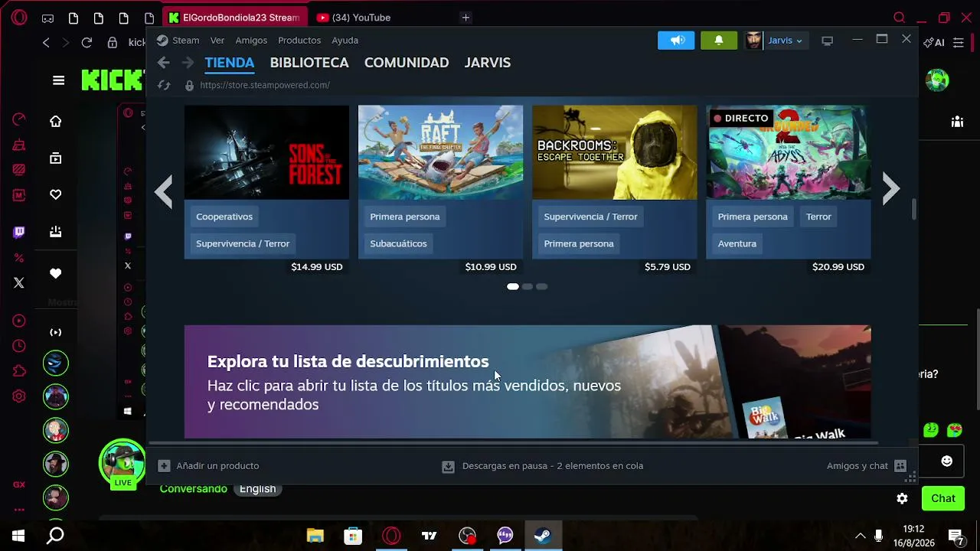
Task: Open the Ver menu
Action: coord(217,41)
